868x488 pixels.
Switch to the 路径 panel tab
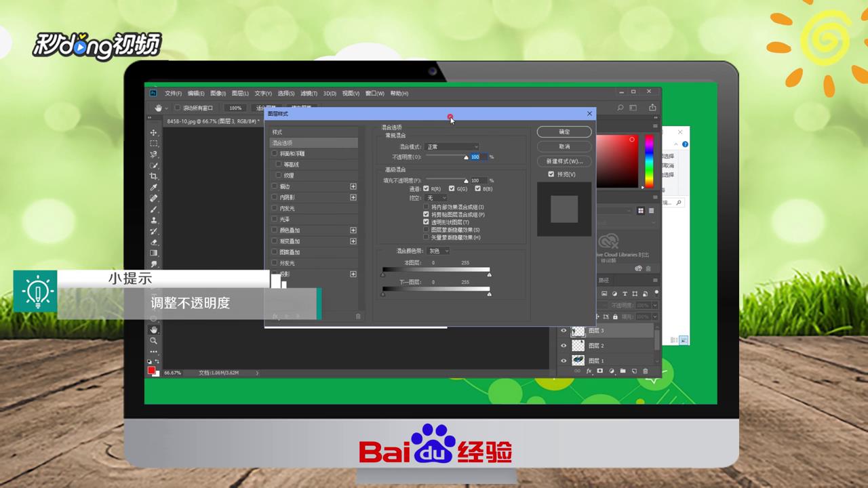point(604,280)
